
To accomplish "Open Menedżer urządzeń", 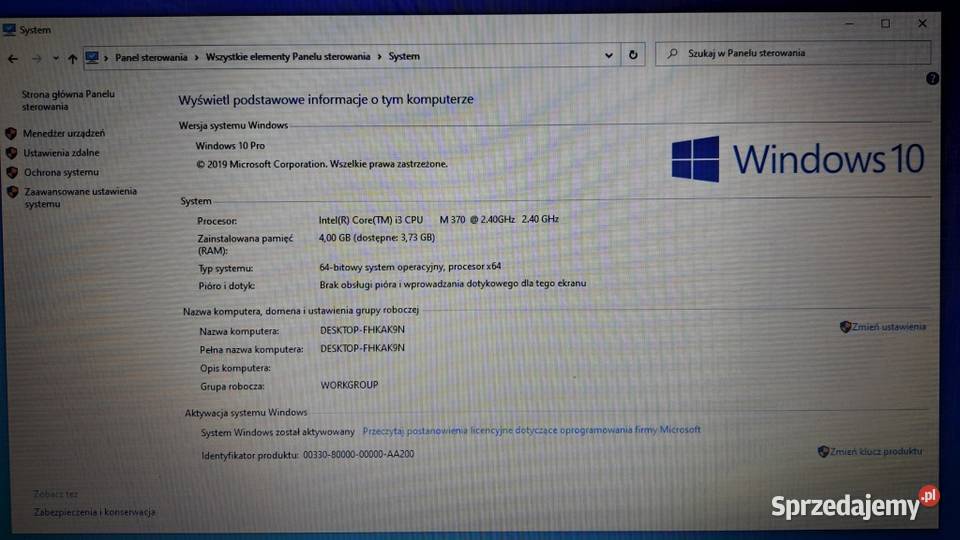I will click(64, 133).
